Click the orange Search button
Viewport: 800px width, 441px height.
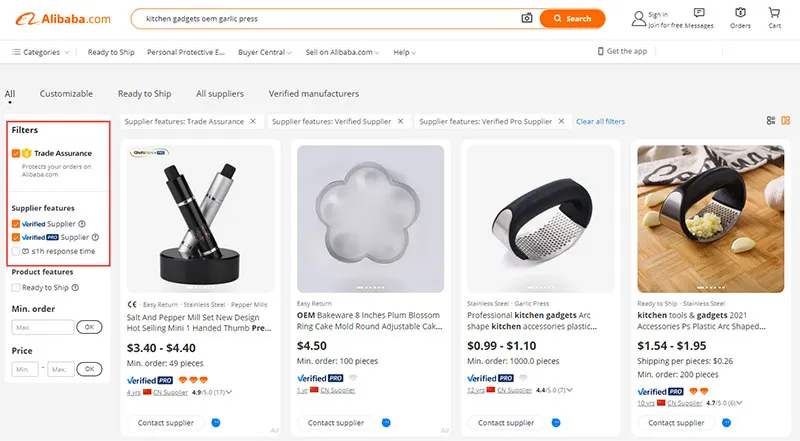(572, 18)
